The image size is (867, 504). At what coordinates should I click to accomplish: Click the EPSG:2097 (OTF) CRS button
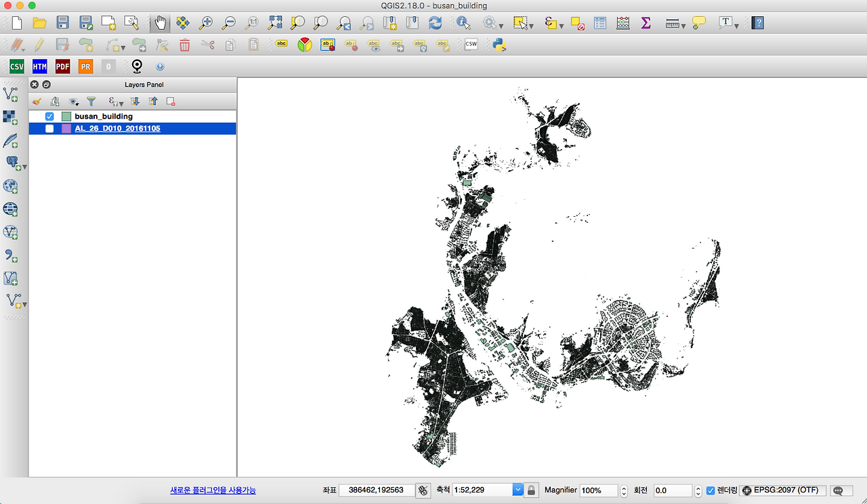(782, 490)
